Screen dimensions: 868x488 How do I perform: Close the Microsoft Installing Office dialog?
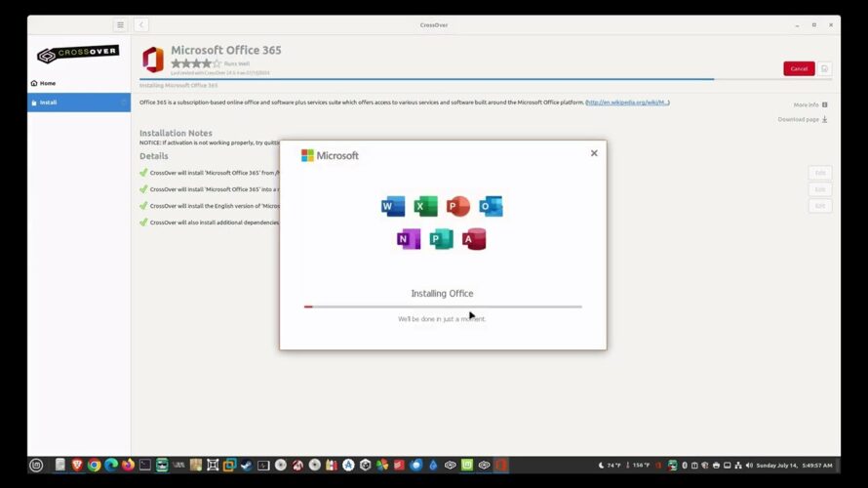click(x=594, y=153)
